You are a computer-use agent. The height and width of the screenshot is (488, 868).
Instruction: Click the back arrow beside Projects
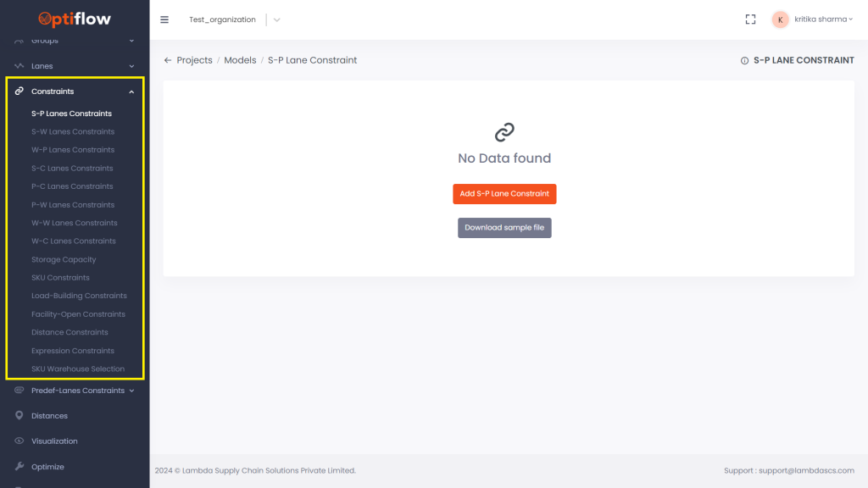[168, 60]
